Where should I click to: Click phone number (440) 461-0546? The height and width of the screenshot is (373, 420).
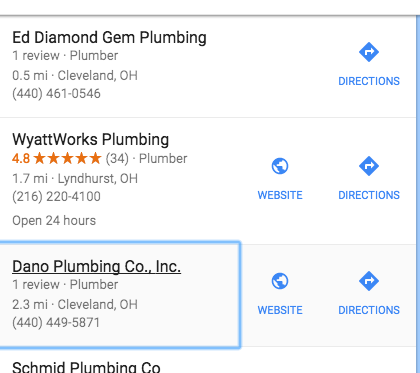tap(56, 94)
